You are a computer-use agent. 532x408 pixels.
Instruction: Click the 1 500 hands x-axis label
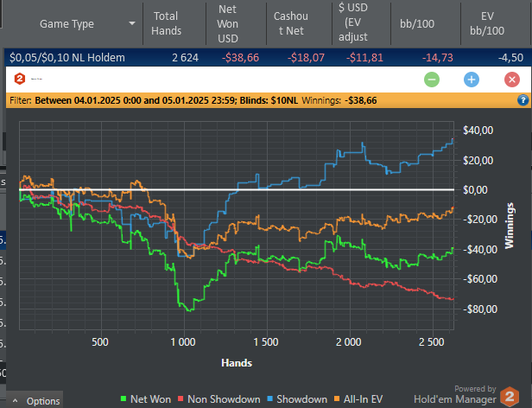pos(266,341)
